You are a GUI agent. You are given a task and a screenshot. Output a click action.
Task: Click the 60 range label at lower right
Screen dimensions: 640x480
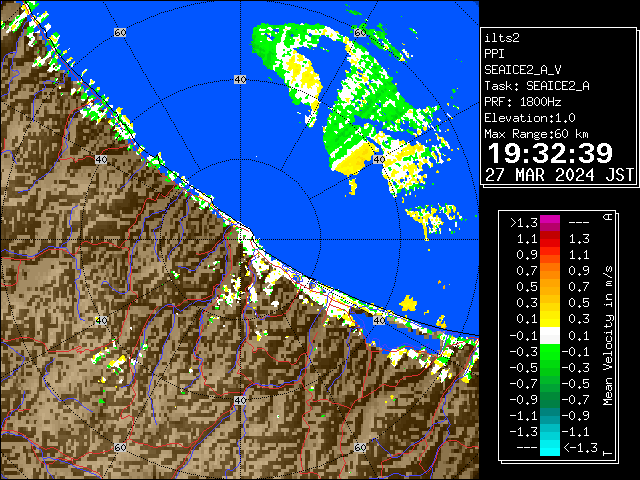point(360,448)
